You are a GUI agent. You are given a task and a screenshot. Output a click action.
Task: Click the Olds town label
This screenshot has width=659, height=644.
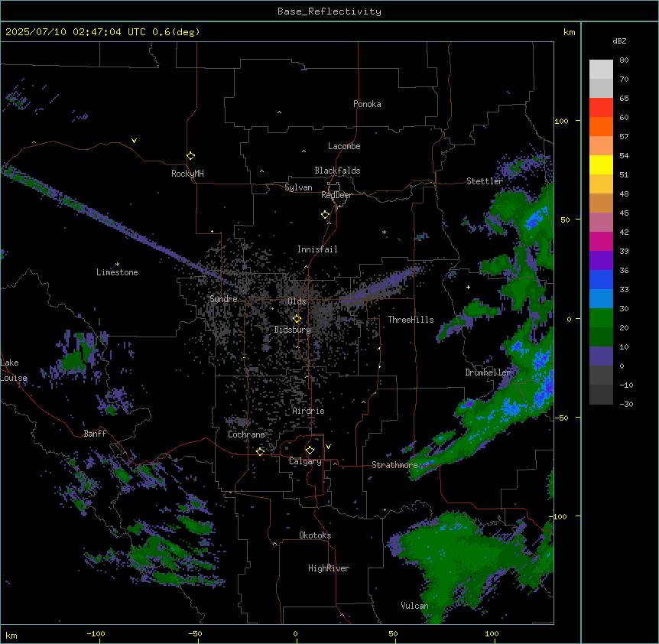[x=297, y=301]
